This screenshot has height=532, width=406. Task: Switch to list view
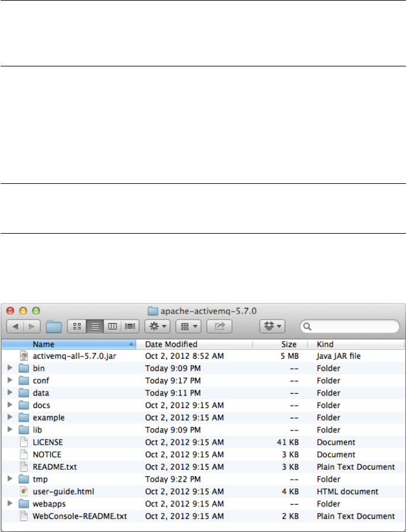(x=95, y=326)
